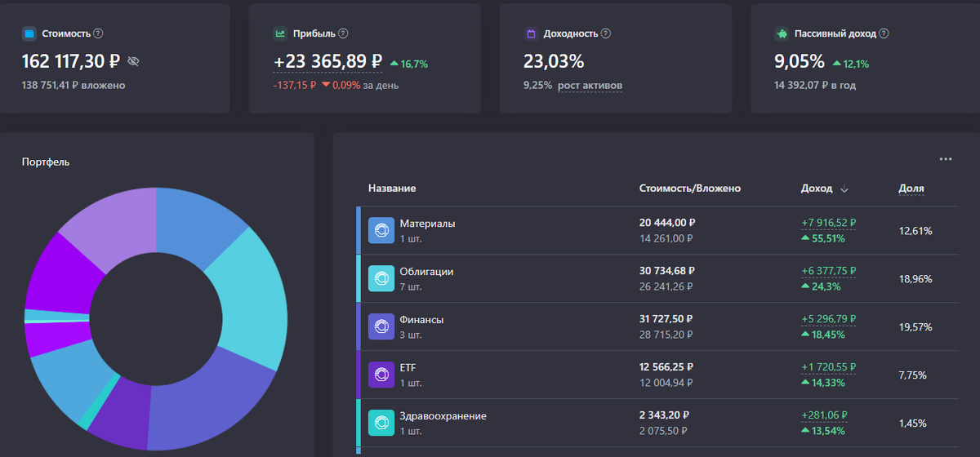
Task: Sort by Доход using the arrow
Action: (844, 189)
